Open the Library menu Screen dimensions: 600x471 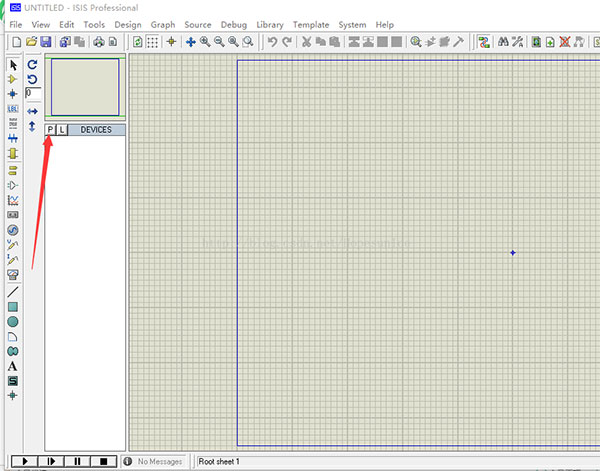coord(269,24)
